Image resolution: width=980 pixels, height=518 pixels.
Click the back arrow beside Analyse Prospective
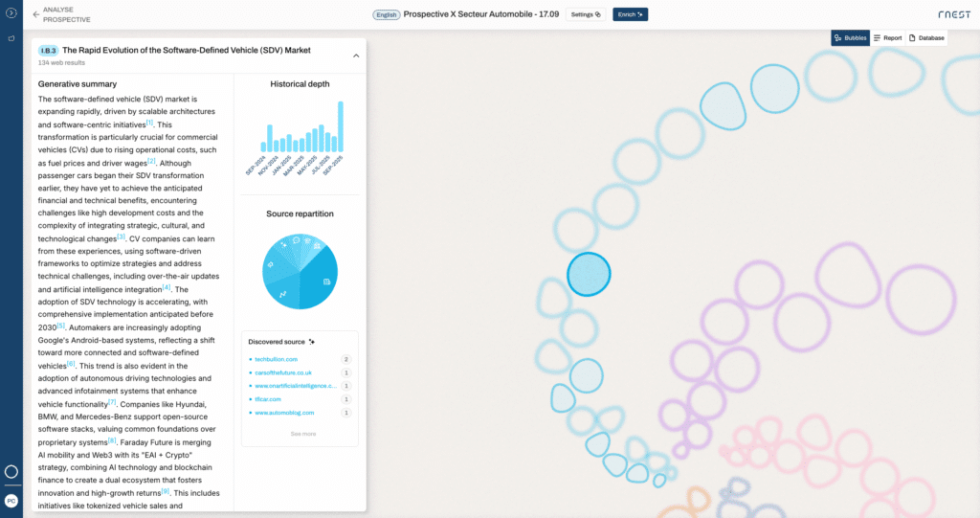pyautogui.click(x=36, y=14)
